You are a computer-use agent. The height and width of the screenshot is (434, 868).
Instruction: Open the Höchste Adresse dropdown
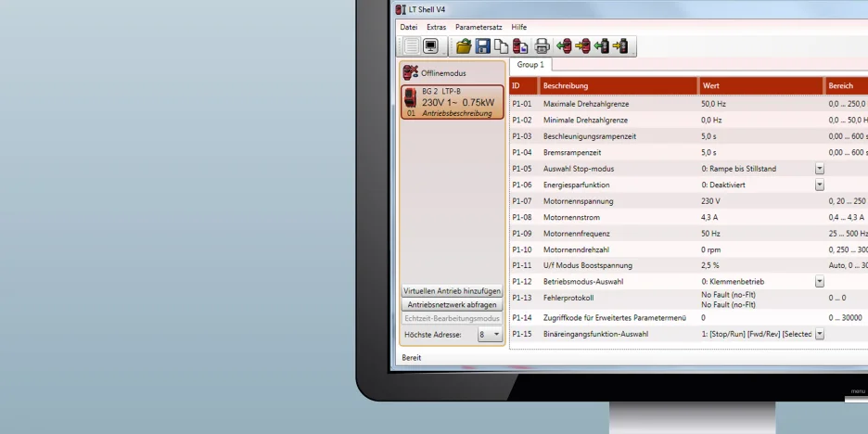(x=490, y=335)
